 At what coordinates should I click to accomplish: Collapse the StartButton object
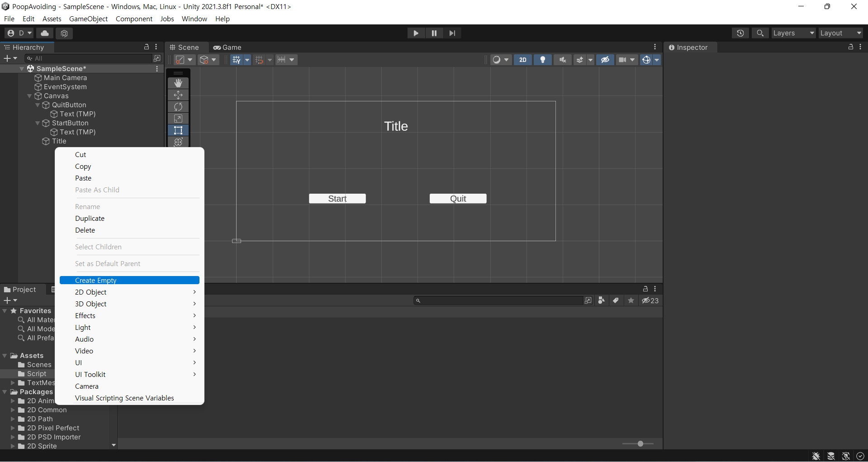point(38,123)
